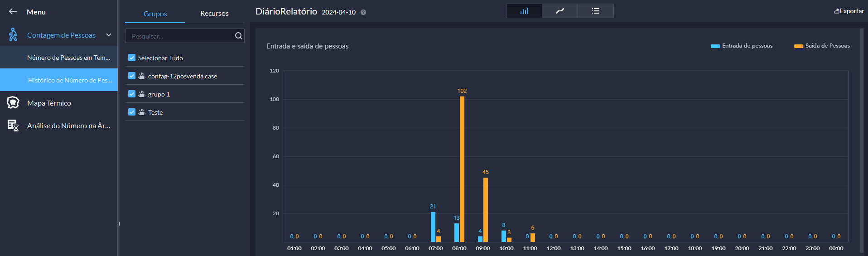Image resolution: width=868 pixels, height=256 pixels.
Task: Collapse the Contagem de Pessoas chevron
Action: [109, 35]
